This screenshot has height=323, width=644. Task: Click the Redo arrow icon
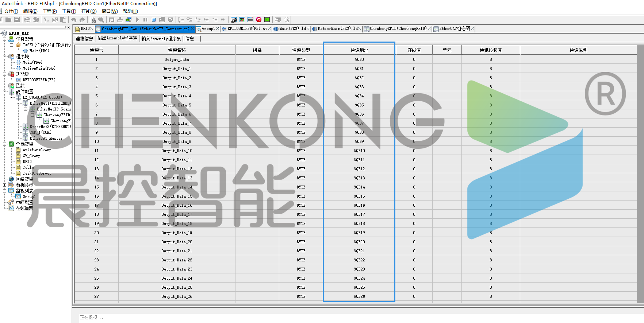point(82,20)
